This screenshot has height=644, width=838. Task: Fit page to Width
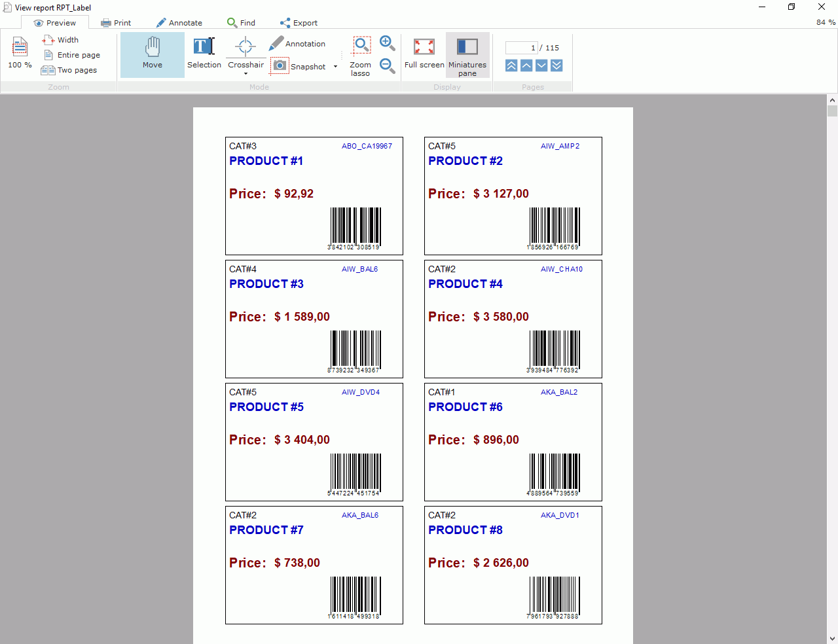(60, 40)
